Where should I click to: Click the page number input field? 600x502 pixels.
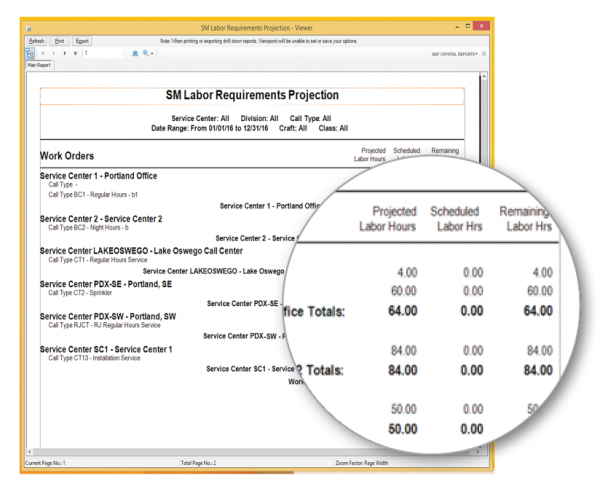[102, 53]
